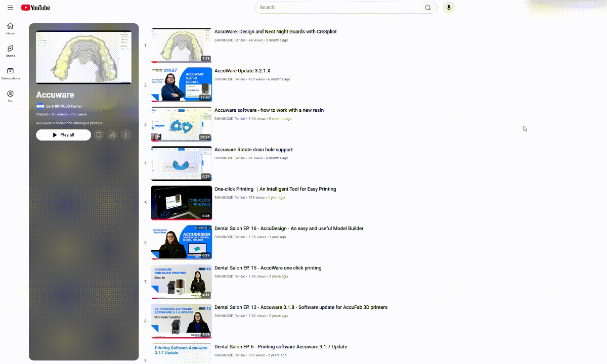The width and height of the screenshot is (607, 364).
Task: Open the by SHINING3D Dental channel link
Action: tap(64, 106)
